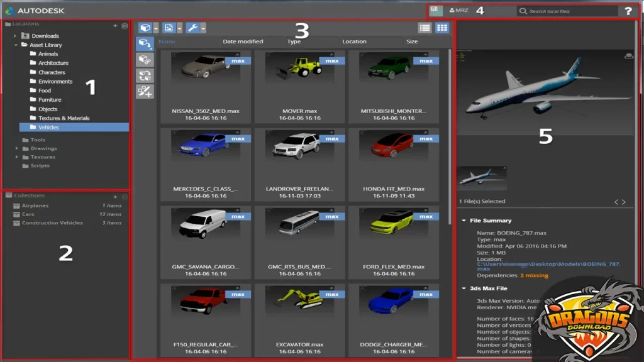Open the wrench settings dropdown arrow

[x=203, y=28]
